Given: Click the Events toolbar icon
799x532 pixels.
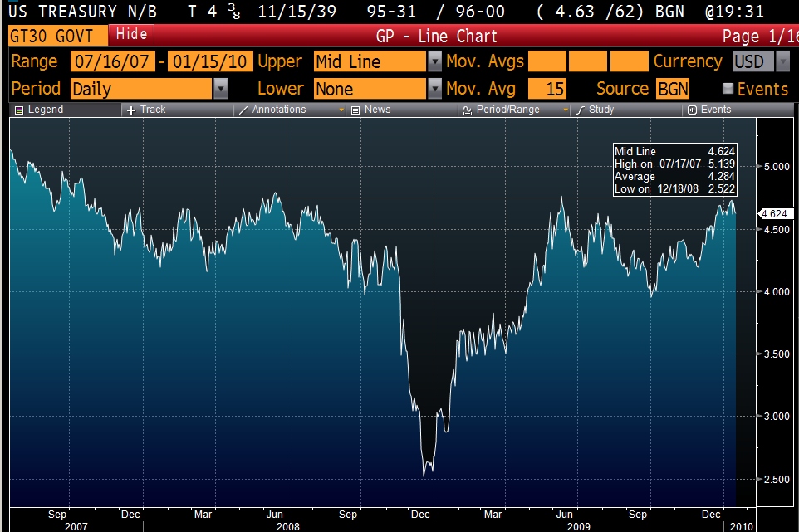Looking at the screenshot, I should coord(692,110).
